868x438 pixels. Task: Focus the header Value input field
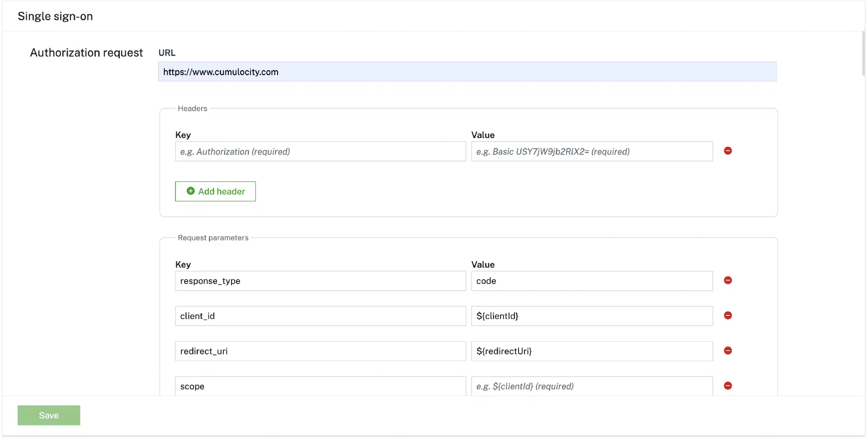591,152
